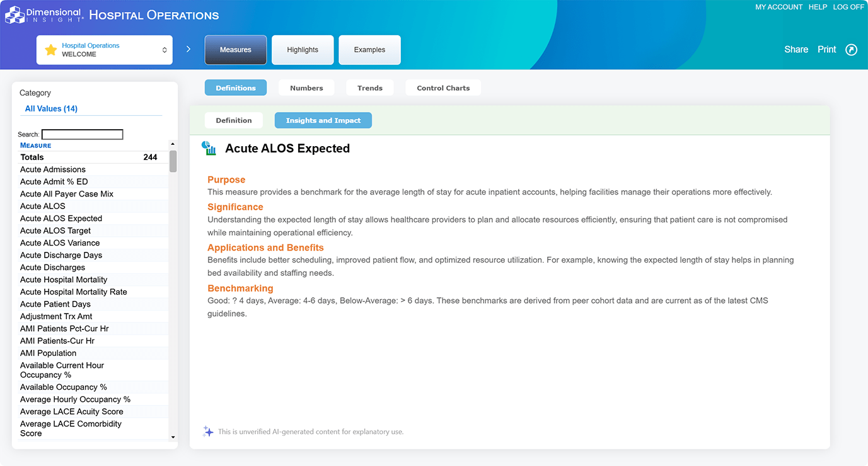Image resolution: width=868 pixels, height=466 pixels.
Task: Open the Examples tab
Action: pyautogui.click(x=369, y=50)
